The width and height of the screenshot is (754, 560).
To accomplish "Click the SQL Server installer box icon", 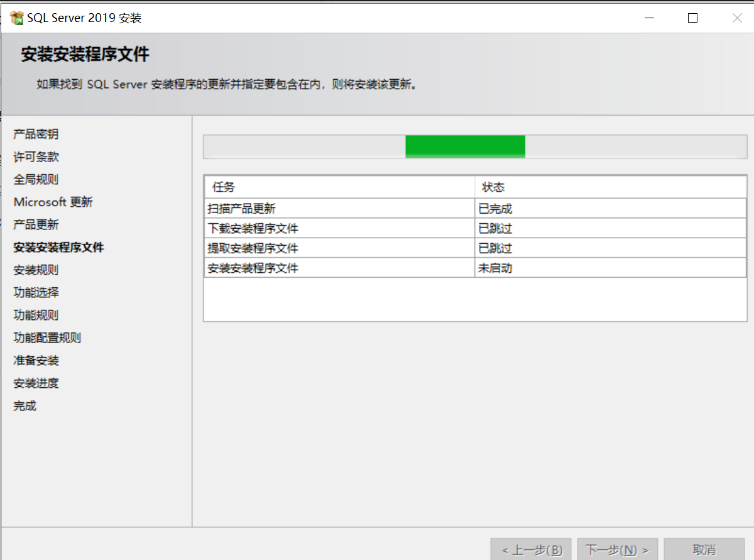I will (x=17, y=18).
